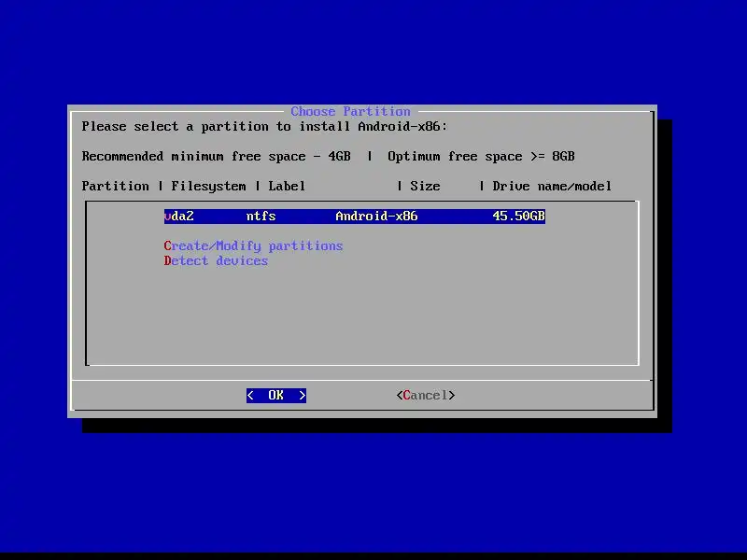Click the Recommended minimum free space text
Image resolution: width=747 pixels, height=560 pixels.
click(x=217, y=156)
